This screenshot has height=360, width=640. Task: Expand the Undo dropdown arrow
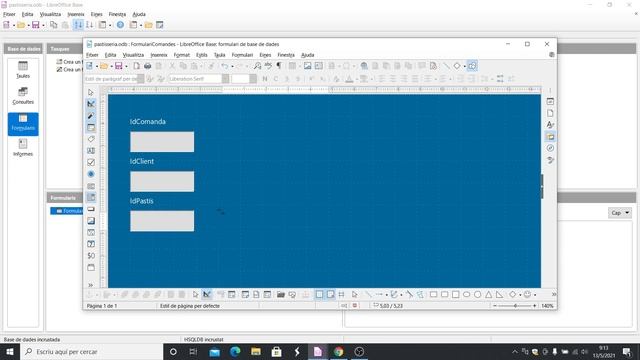click(232, 66)
